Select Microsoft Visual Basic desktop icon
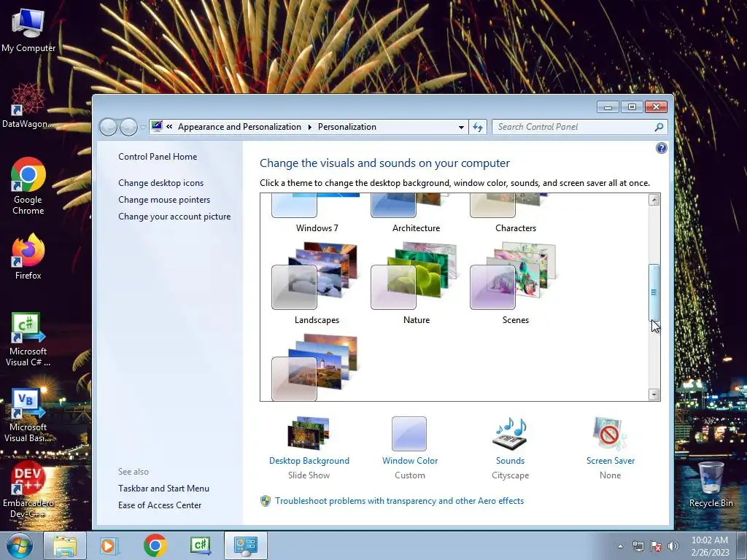Screen dimensions: 747x560 [28, 415]
